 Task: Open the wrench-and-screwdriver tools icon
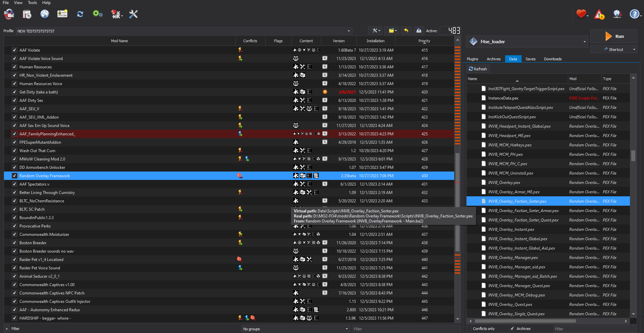click(133, 14)
